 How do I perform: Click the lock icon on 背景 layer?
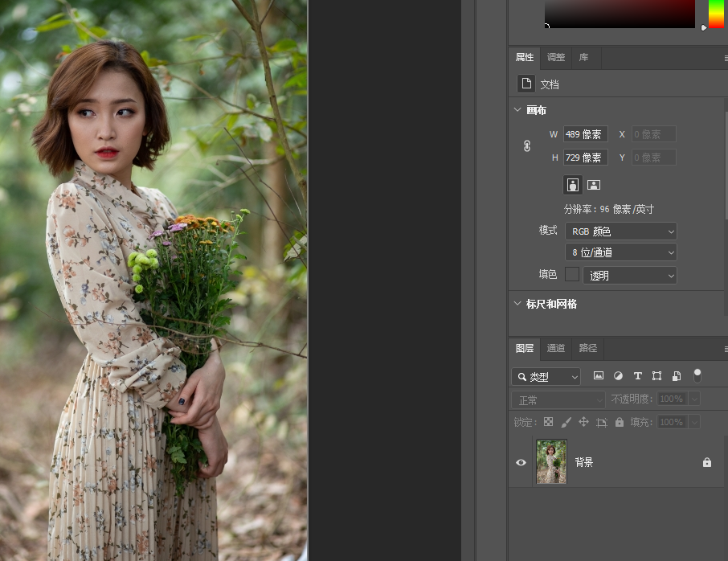[x=706, y=462]
